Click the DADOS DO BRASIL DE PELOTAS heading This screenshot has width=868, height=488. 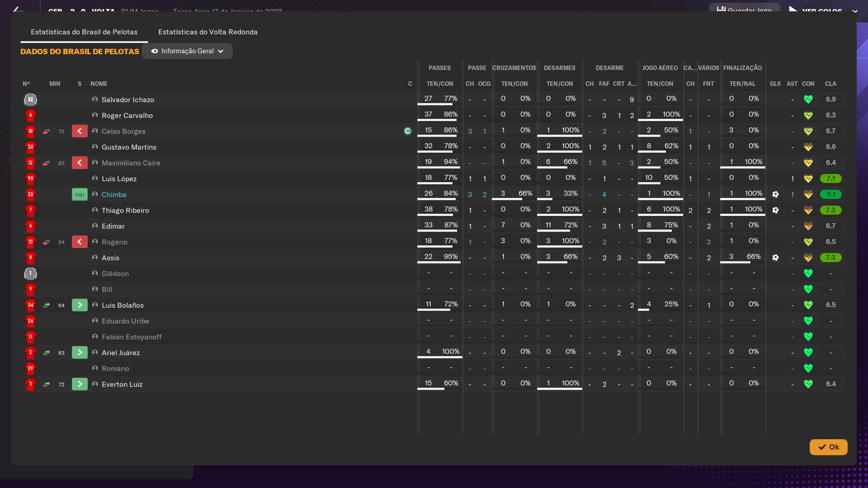tap(80, 52)
